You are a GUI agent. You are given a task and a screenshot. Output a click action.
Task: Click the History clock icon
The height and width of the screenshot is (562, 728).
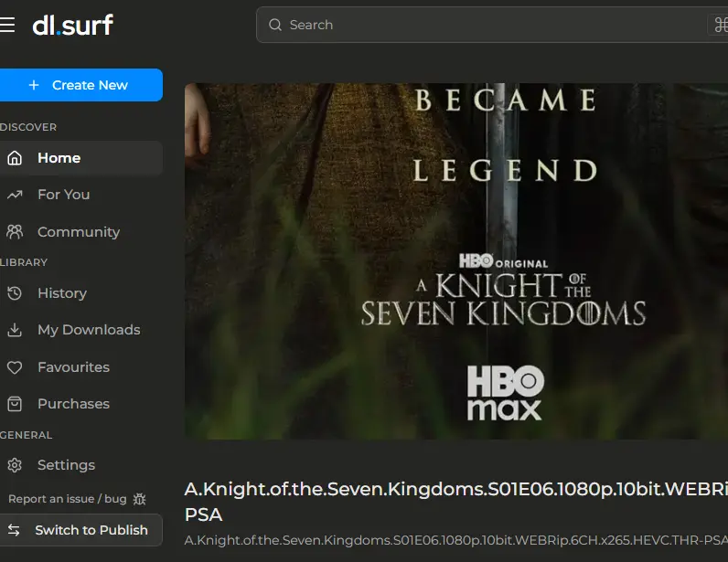pos(15,292)
